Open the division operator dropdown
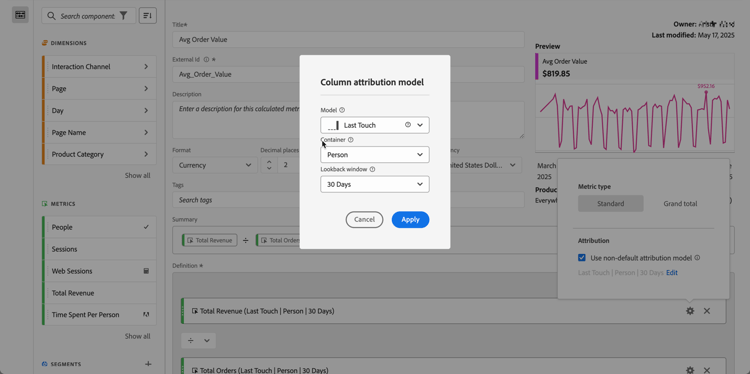This screenshot has width=750, height=374. point(199,341)
